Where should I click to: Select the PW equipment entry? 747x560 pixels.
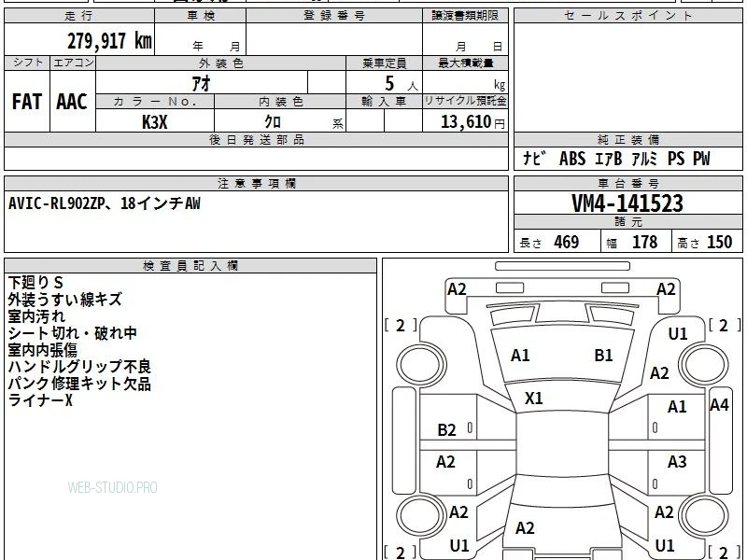701,158
